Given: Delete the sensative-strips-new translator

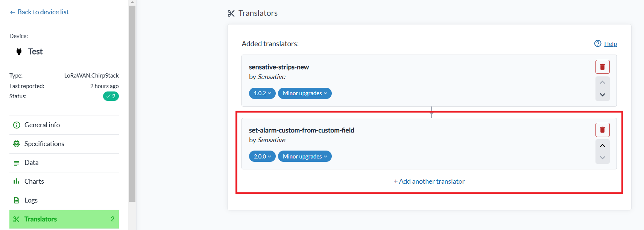Looking at the screenshot, I should point(602,67).
